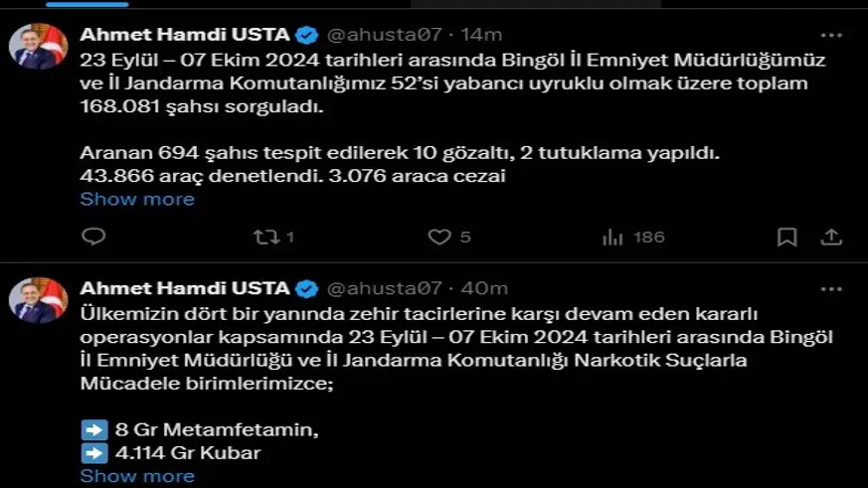Bookmark the first Ahmet Hamdi USTA tweet

click(786, 238)
